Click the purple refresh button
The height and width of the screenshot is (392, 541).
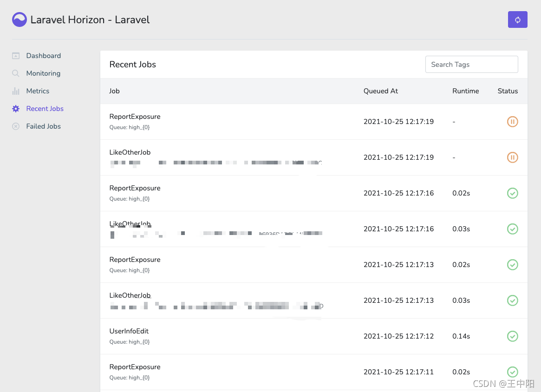point(517,20)
